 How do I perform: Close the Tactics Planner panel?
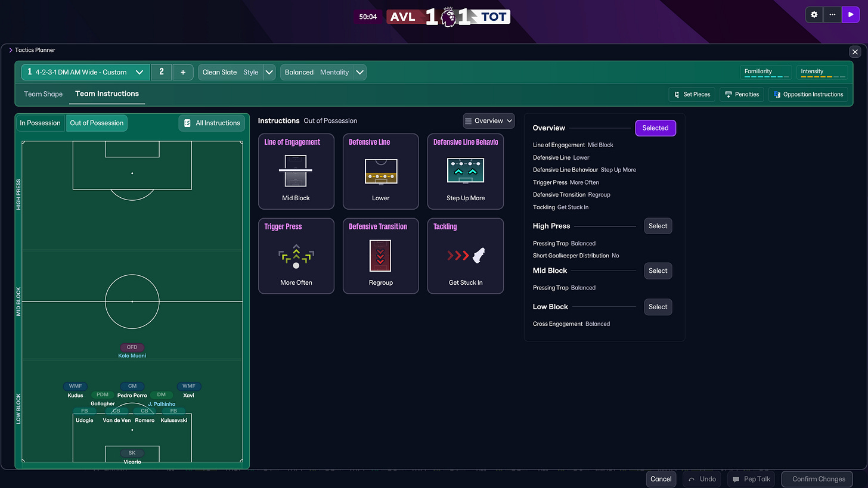tap(854, 52)
